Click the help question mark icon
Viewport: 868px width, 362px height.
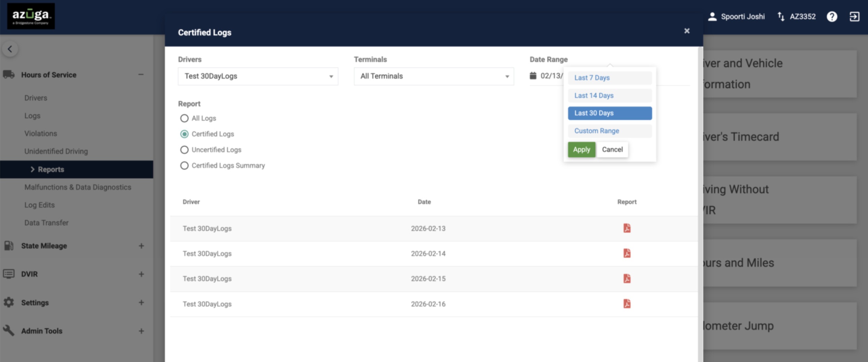click(x=832, y=16)
